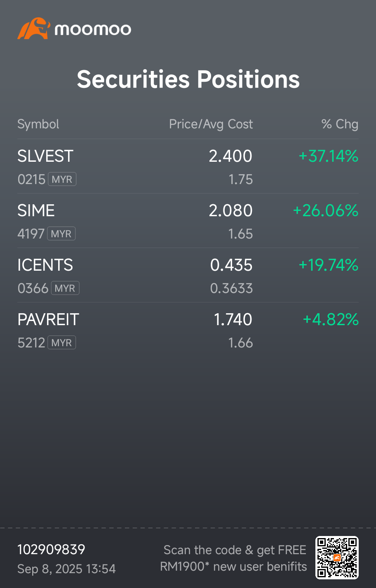The width and height of the screenshot is (376, 588).
Task: Open the SIME position row
Action: (x=188, y=221)
